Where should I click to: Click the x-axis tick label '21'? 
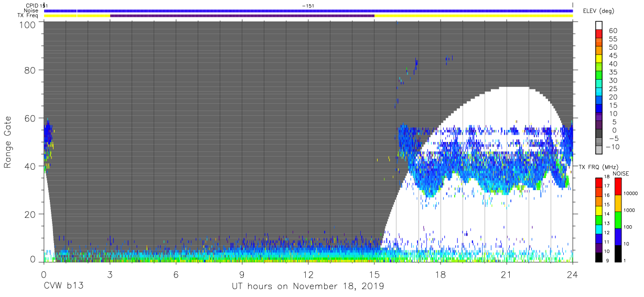(x=507, y=275)
